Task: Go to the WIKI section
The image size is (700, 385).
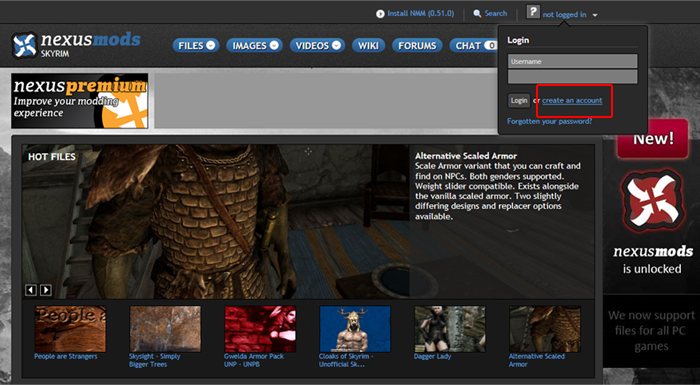Action: click(x=368, y=46)
